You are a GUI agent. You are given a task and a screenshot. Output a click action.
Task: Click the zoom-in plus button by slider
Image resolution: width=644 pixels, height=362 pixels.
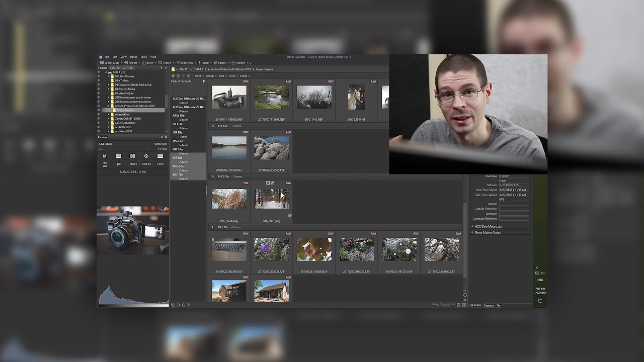[453, 305]
